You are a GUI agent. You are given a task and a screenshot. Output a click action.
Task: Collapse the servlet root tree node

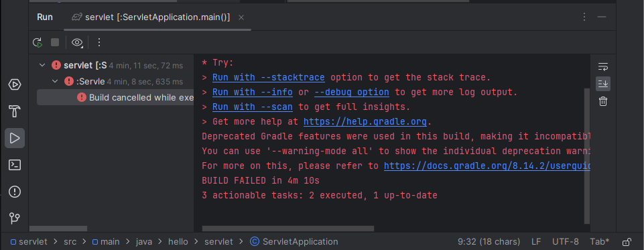[42, 65]
